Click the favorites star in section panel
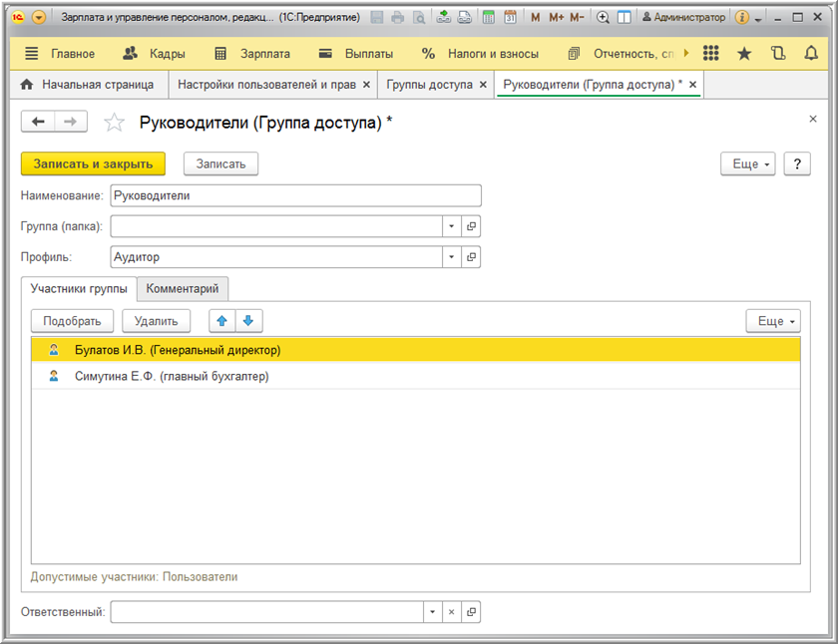 (744, 54)
